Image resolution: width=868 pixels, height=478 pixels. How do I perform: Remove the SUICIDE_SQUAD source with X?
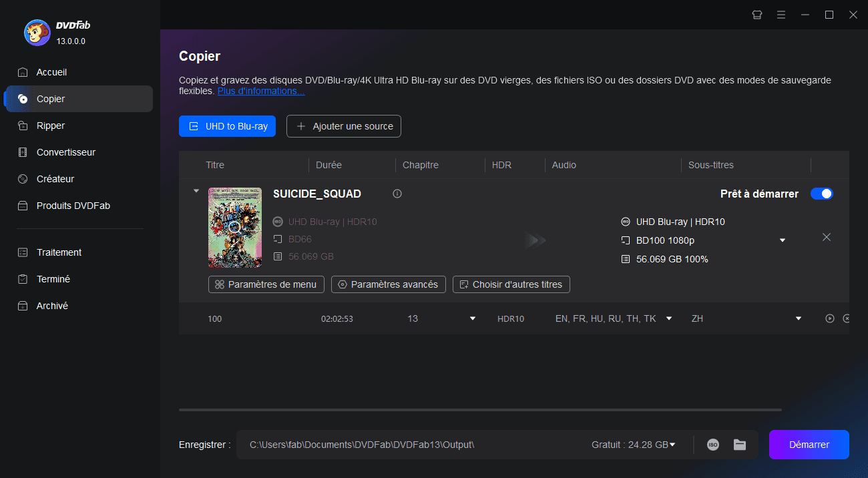(x=827, y=237)
